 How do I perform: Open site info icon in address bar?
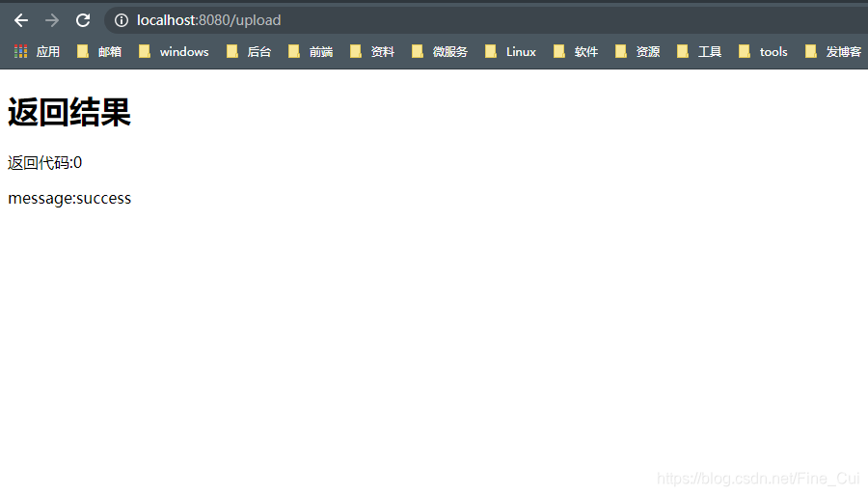pyautogui.click(x=122, y=20)
